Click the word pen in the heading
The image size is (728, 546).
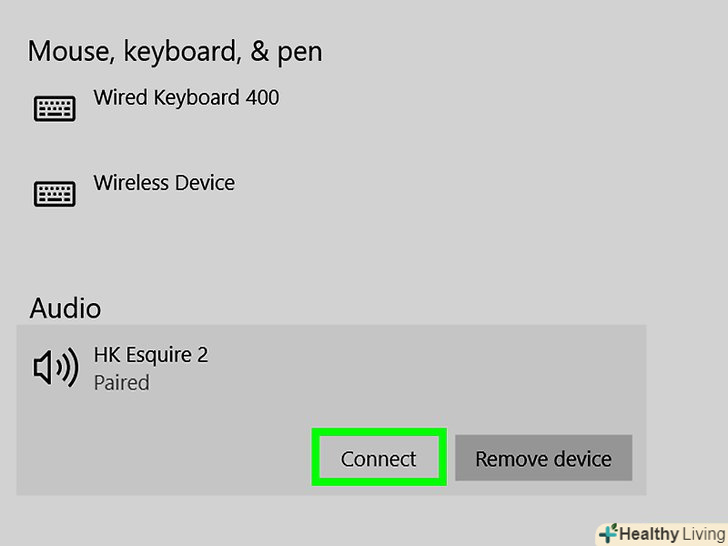click(x=298, y=52)
